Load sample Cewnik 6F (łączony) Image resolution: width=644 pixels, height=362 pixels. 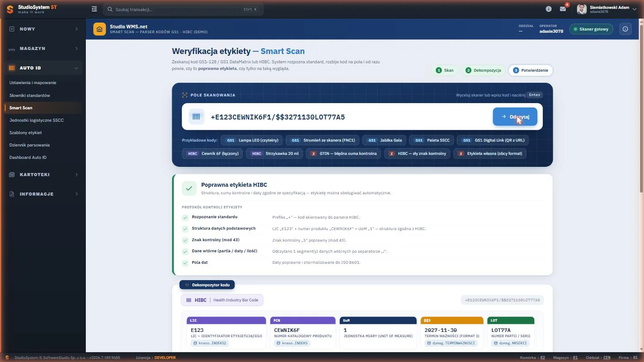[212, 154]
